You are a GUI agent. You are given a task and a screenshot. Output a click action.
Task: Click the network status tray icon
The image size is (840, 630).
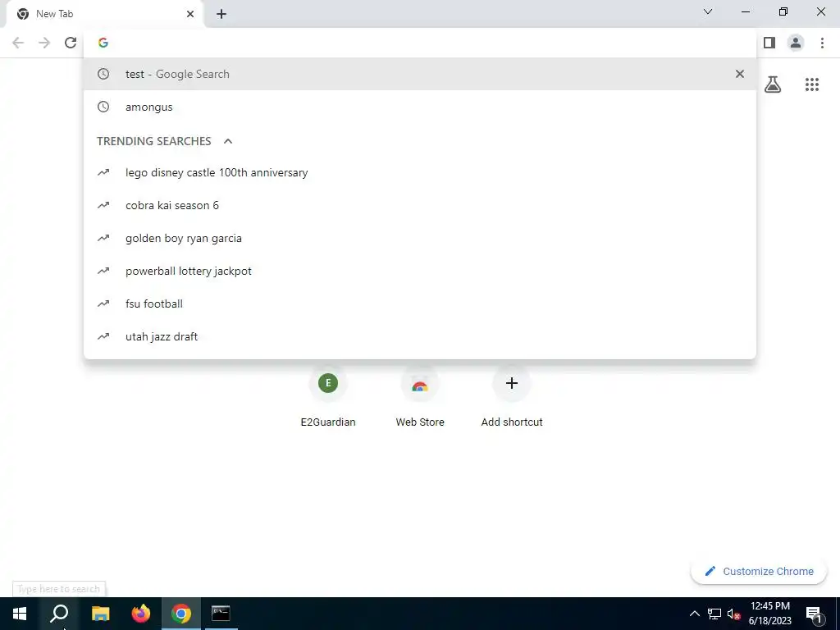(x=714, y=614)
